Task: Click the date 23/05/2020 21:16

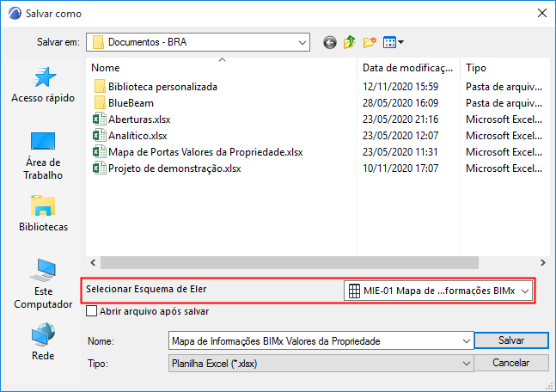Action: pos(400,119)
